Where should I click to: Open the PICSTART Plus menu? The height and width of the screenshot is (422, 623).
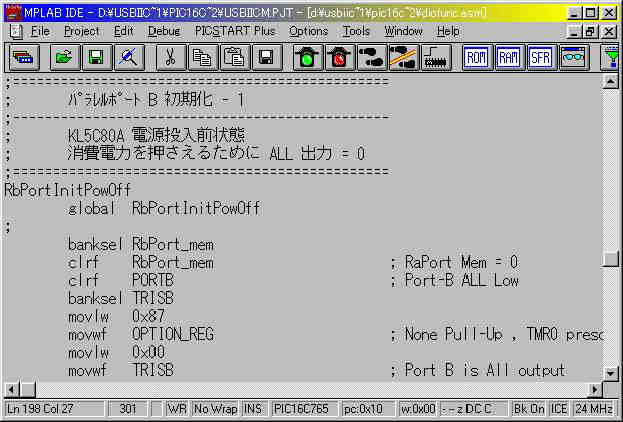(x=235, y=31)
